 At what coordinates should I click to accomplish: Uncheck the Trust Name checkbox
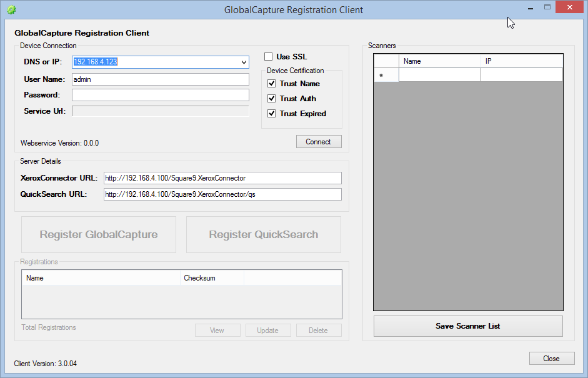click(x=271, y=84)
